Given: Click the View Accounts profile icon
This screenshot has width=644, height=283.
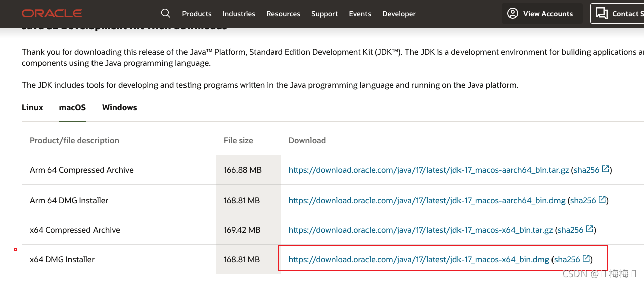Looking at the screenshot, I should pos(513,14).
